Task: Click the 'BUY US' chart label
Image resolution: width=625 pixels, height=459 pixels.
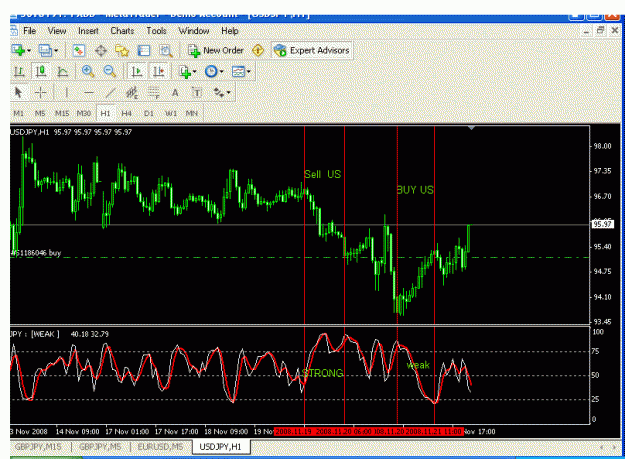Action: pyautogui.click(x=415, y=190)
